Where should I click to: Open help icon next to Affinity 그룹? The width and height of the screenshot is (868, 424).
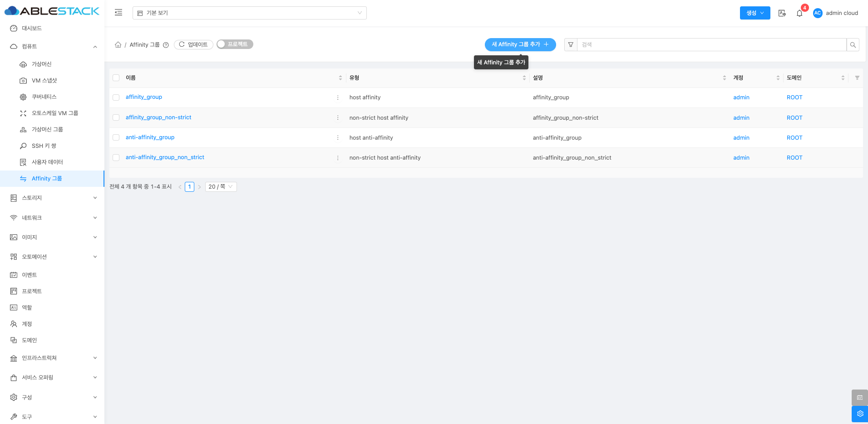coord(166,45)
